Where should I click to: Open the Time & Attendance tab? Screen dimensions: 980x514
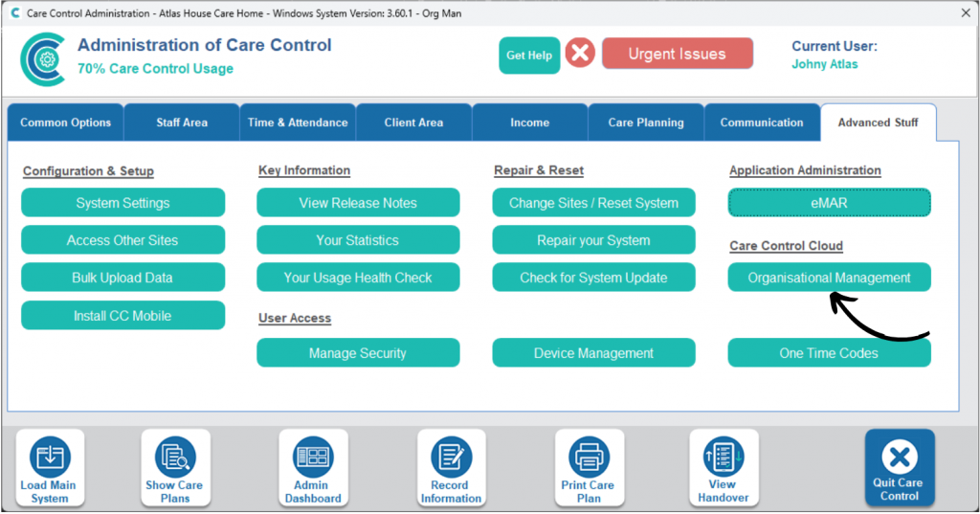coord(298,123)
